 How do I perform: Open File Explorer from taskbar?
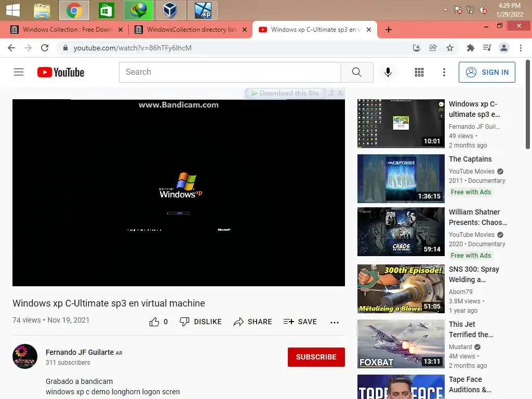tap(42, 10)
